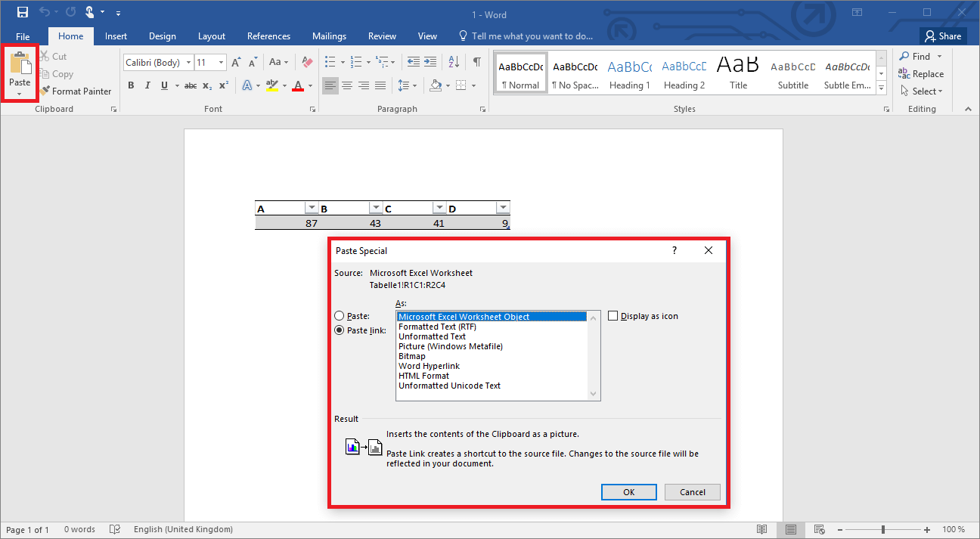Save document using the floppy disk icon
This screenshot has width=980, height=539.
click(23, 12)
